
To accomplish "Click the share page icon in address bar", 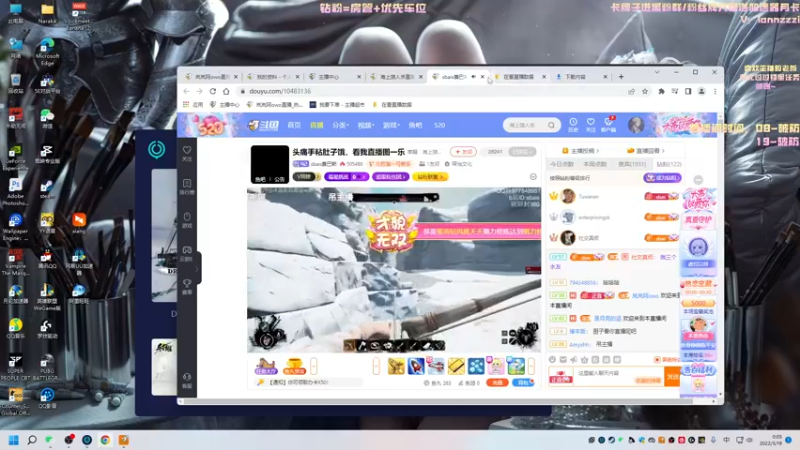I will [632, 91].
